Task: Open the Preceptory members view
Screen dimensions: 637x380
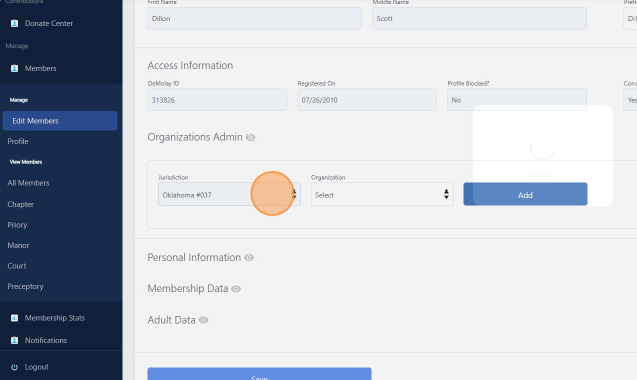Action: [x=25, y=287]
